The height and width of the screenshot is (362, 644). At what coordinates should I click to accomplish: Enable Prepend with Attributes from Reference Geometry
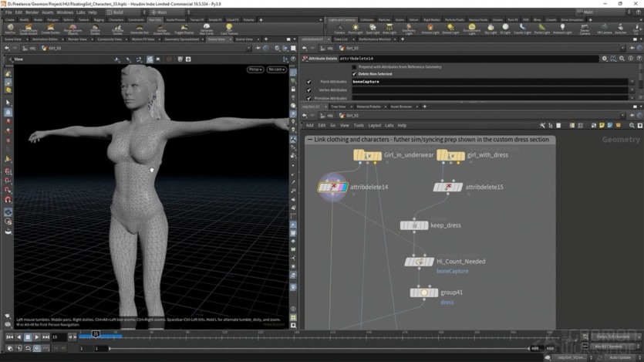(x=354, y=66)
